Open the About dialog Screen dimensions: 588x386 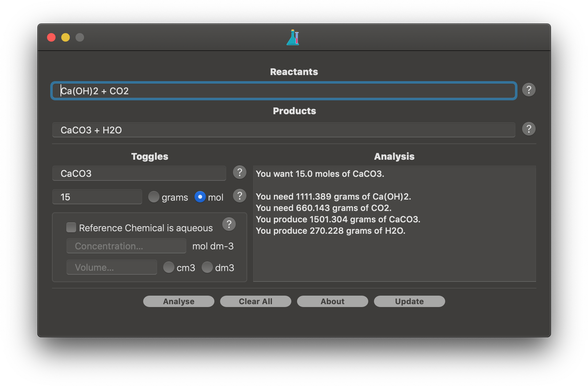(x=332, y=301)
